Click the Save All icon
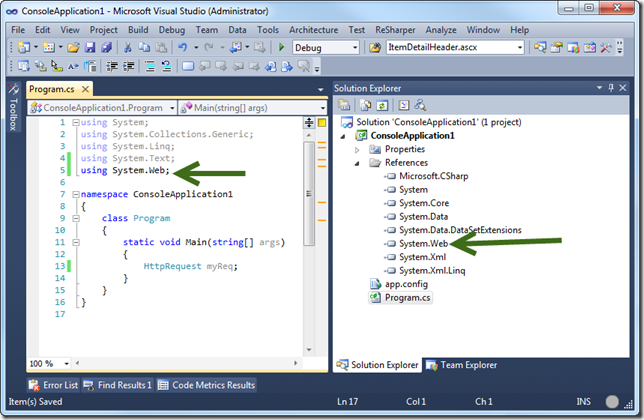The height and width of the screenshot is (420, 644). (x=106, y=48)
